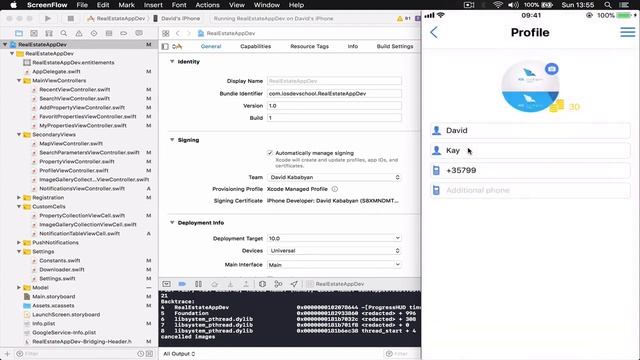This screenshot has height=360, width=640.
Task: Collapse the Deployment Info section
Action: [172, 222]
